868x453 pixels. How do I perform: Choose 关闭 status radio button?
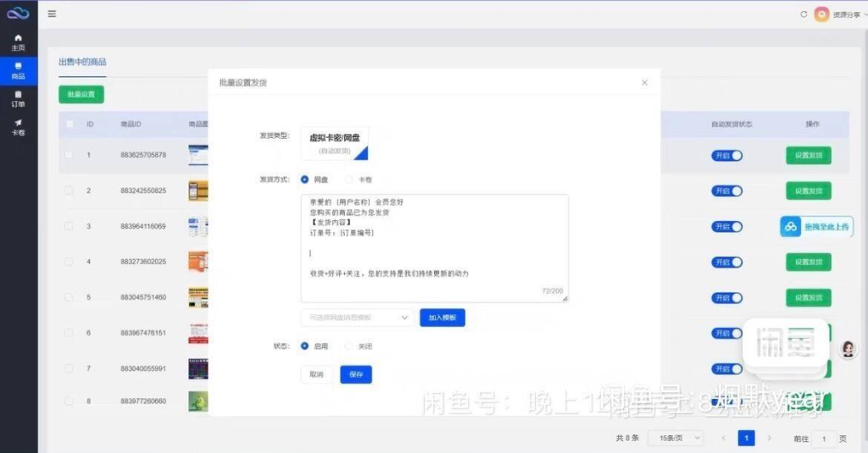(x=348, y=346)
